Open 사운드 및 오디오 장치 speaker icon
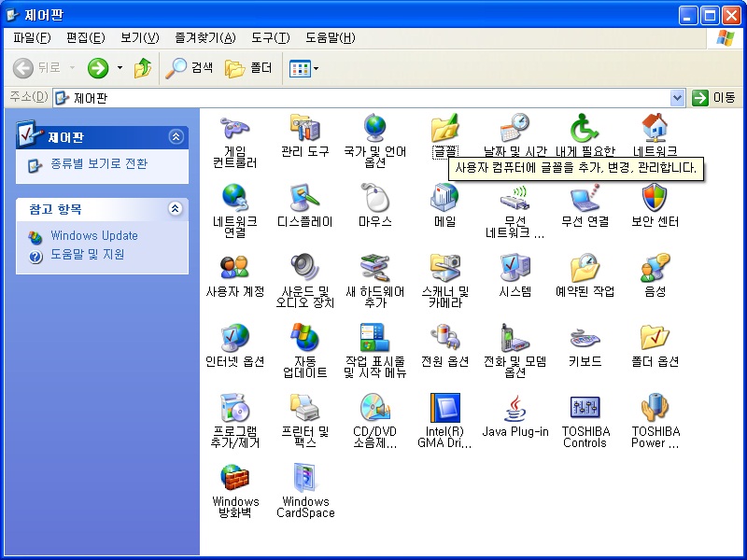747x560 pixels. point(305,268)
